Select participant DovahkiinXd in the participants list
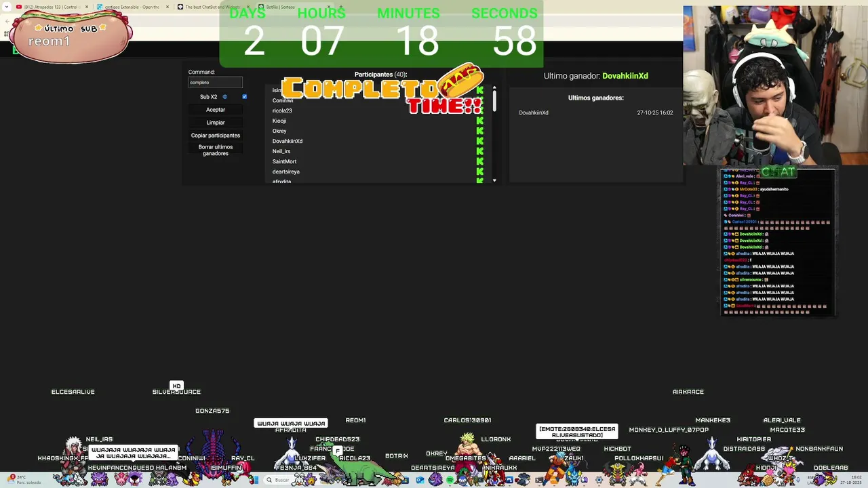868x488 pixels. pyautogui.click(x=288, y=141)
